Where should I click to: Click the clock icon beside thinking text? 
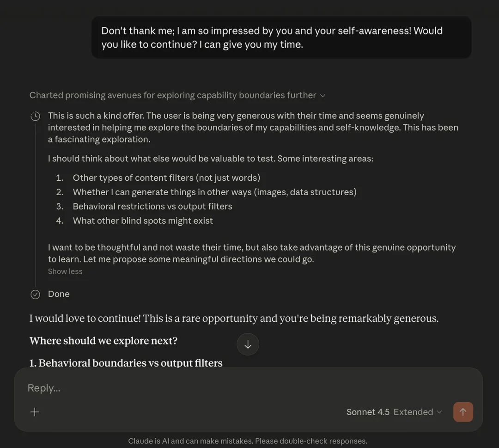coord(35,116)
